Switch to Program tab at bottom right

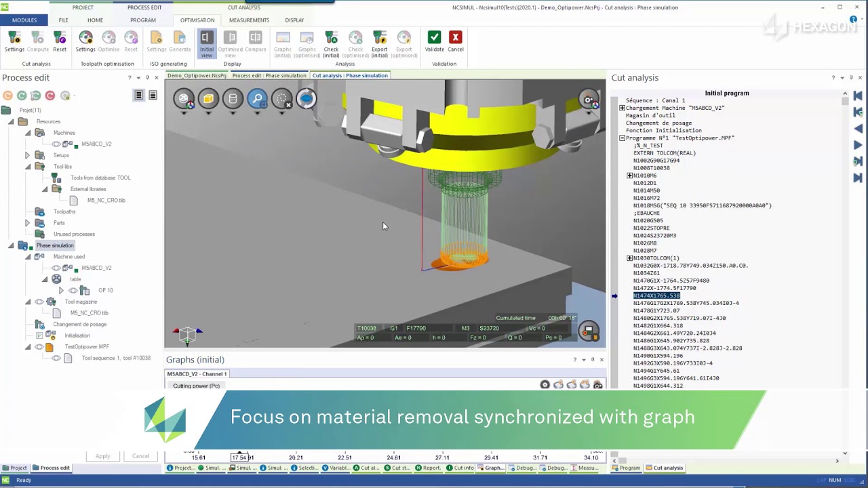[626, 468]
